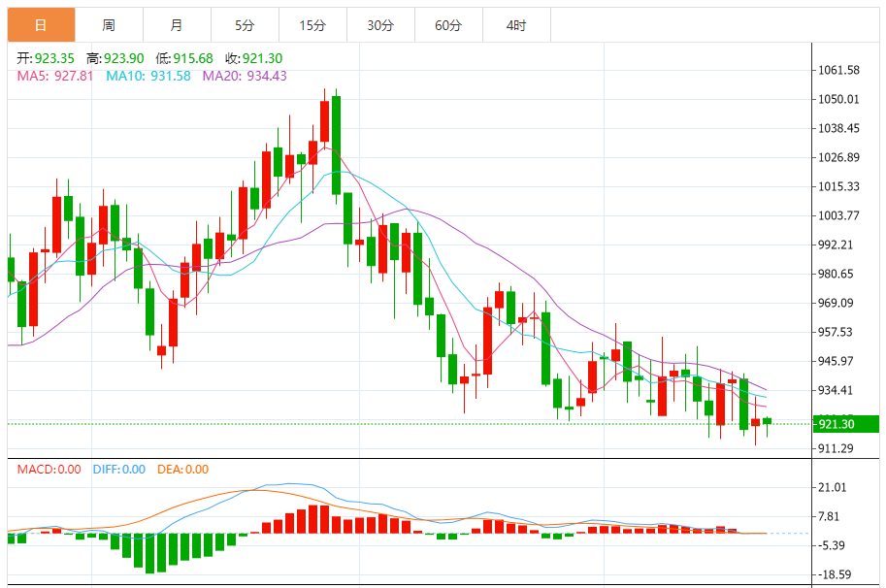Viewport: 886px width, 588px height.
Task: Click the 7.81 MACD axis label
Action: coord(829,516)
